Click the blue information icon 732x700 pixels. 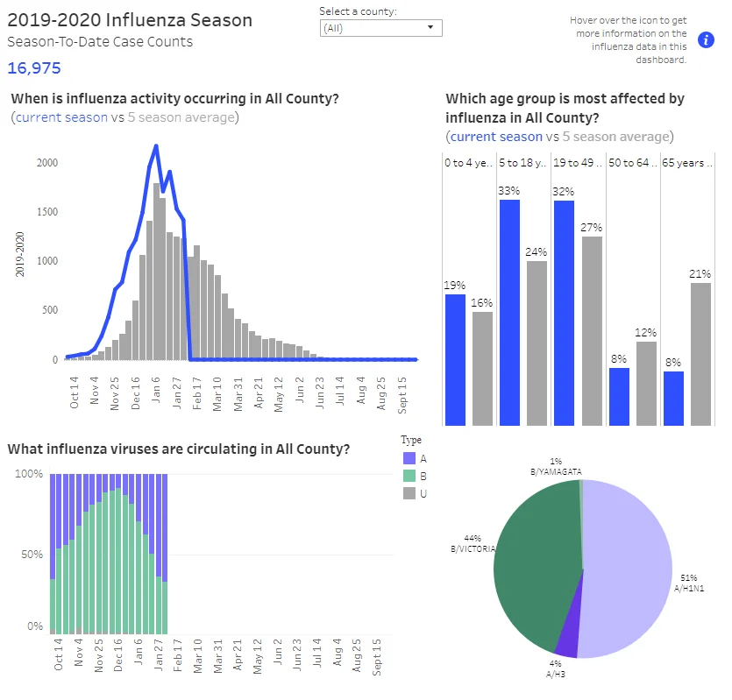click(706, 40)
